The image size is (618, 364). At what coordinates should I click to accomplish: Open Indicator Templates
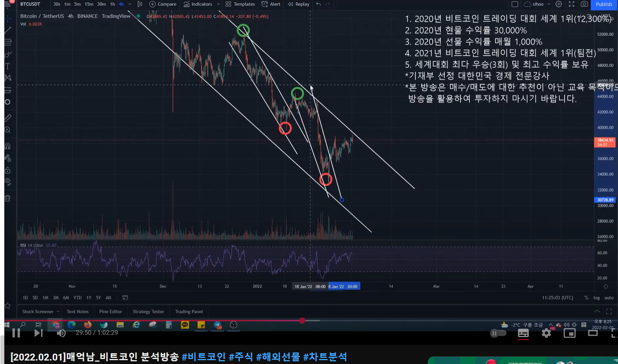240,4
